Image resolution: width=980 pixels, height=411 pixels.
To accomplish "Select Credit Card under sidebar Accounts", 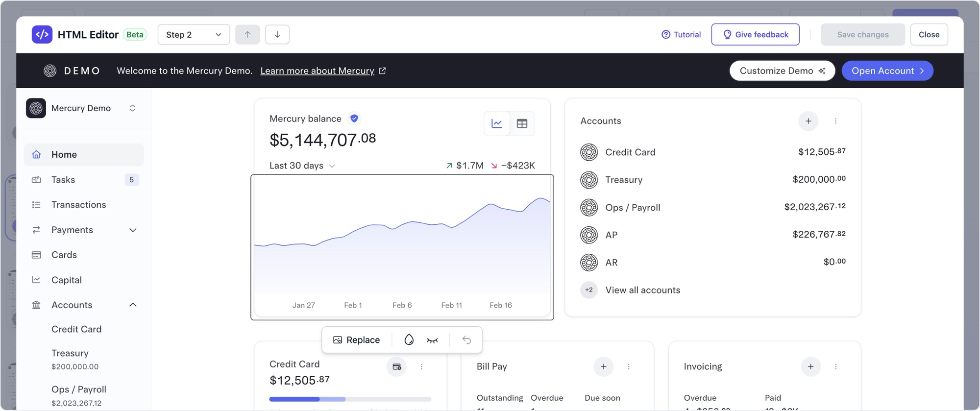I will [76, 329].
